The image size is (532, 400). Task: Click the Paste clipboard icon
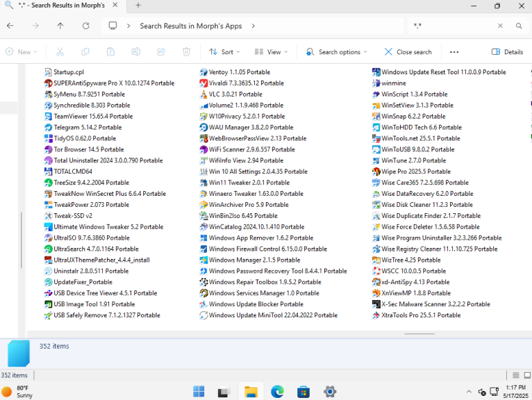click(x=110, y=52)
